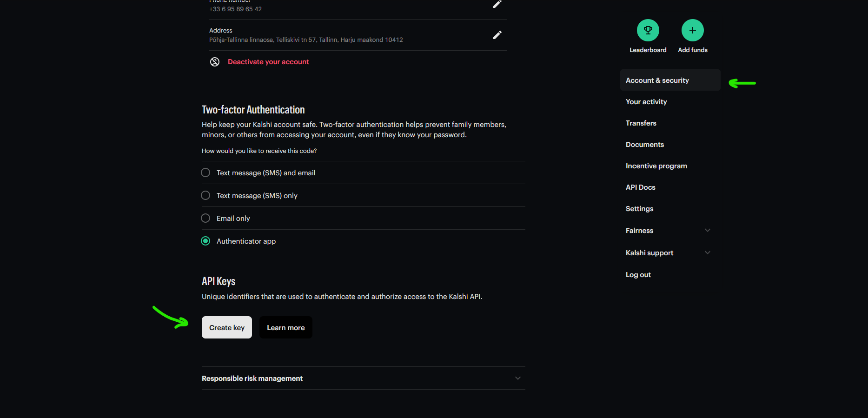Expand the Fairness menu chevron
Viewport: 868px width, 418px height.
707,231
